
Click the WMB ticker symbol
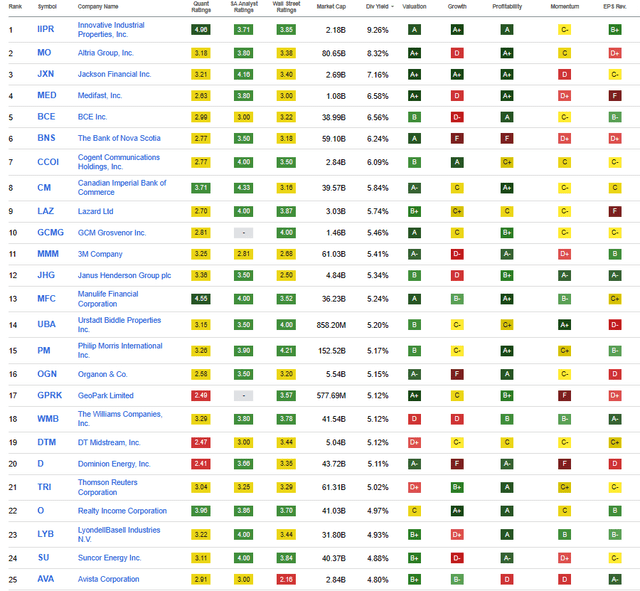pos(48,419)
